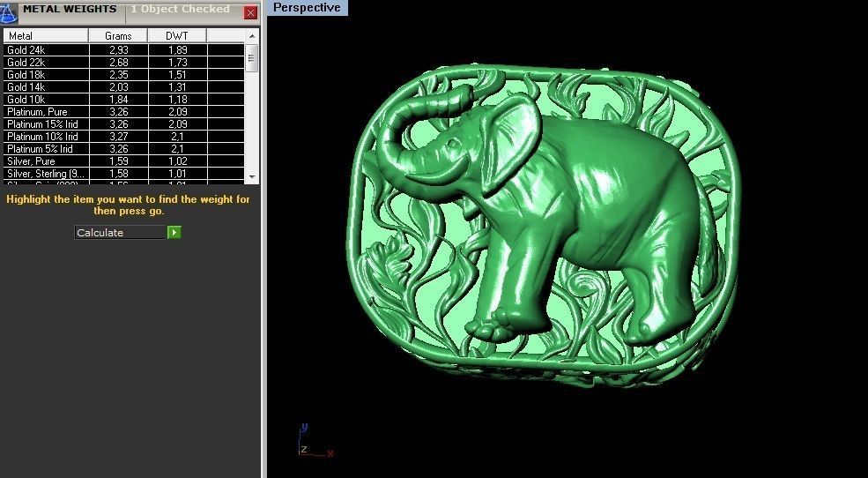
Task: Open the Calculate dropdown field
Action: tap(121, 233)
